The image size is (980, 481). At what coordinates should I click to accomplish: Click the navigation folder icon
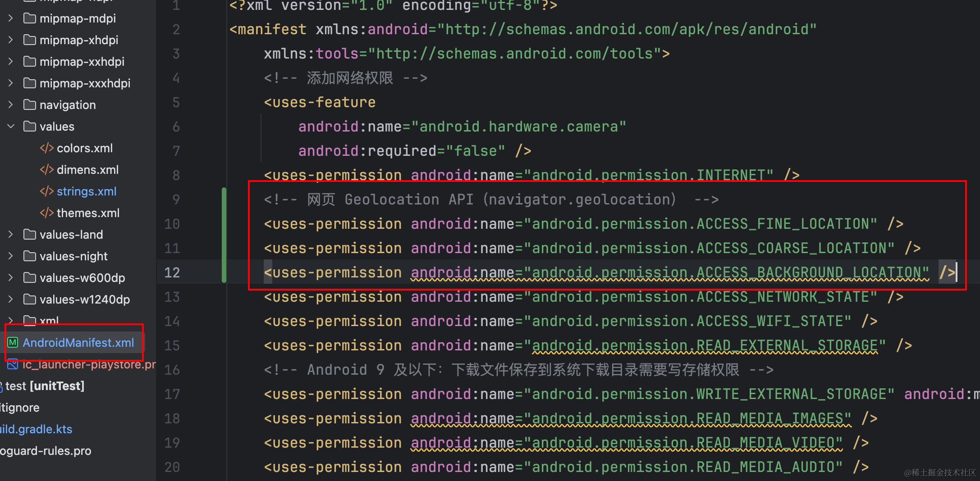[x=30, y=105]
